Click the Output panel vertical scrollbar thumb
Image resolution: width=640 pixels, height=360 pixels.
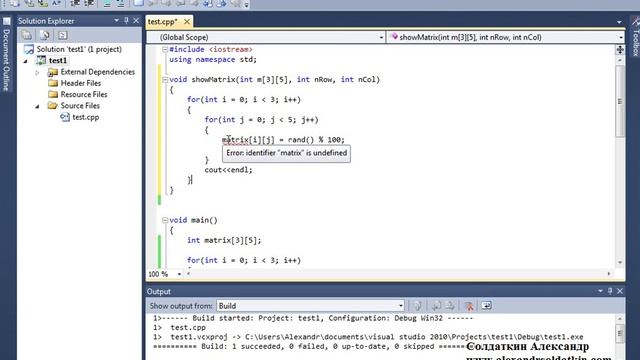coord(620,332)
